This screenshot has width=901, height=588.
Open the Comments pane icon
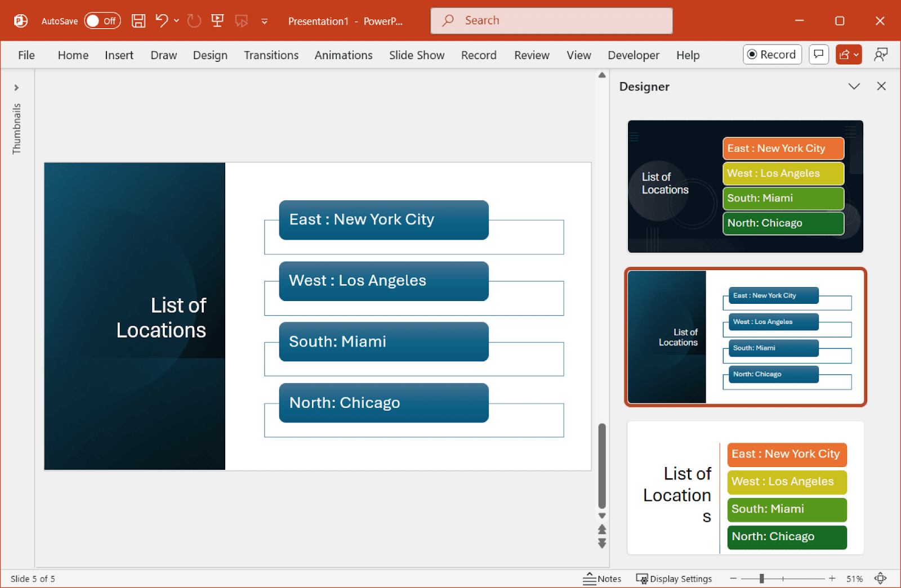coord(819,55)
